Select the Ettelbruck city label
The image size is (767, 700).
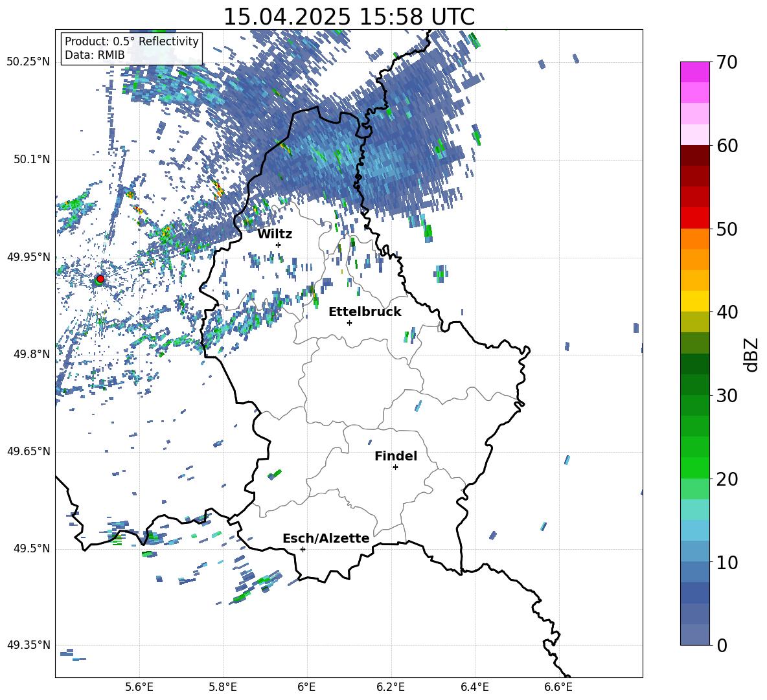click(x=365, y=312)
